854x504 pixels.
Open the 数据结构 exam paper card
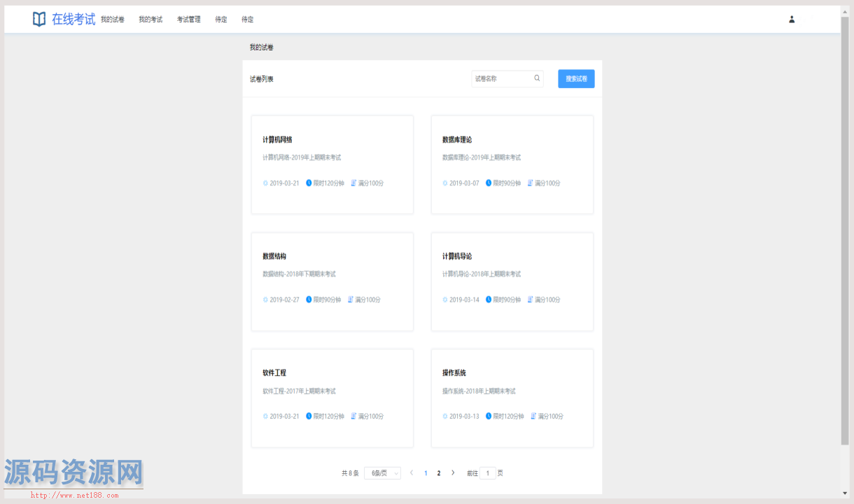pyautogui.click(x=332, y=281)
